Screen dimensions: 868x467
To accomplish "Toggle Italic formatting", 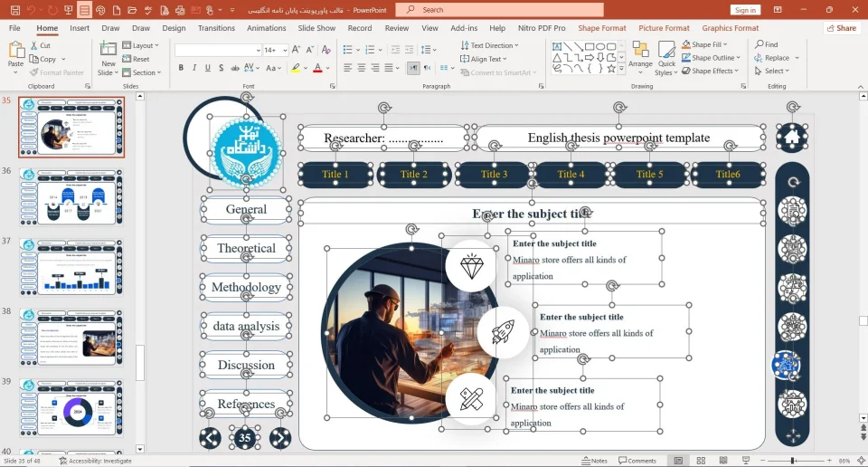I will [x=194, y=68].
